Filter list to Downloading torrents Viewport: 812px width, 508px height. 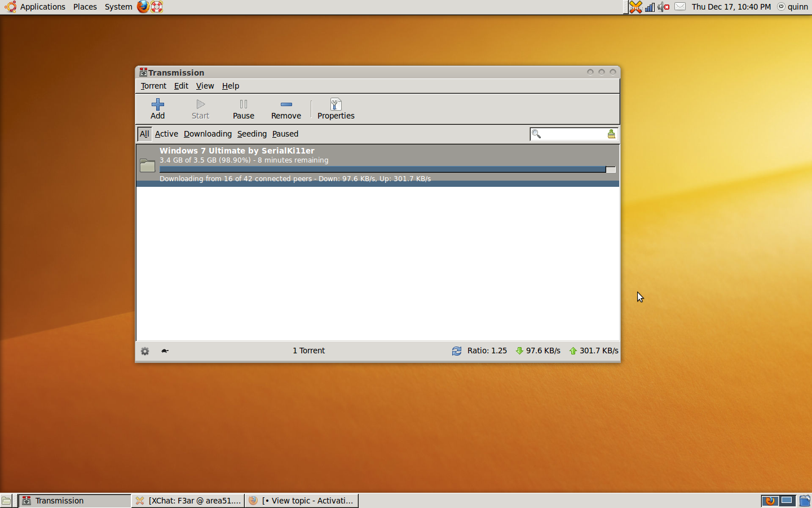(x=208, y=134)
